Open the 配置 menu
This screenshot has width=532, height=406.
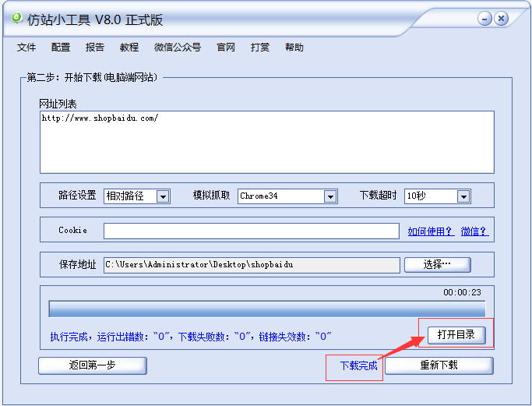61,48
